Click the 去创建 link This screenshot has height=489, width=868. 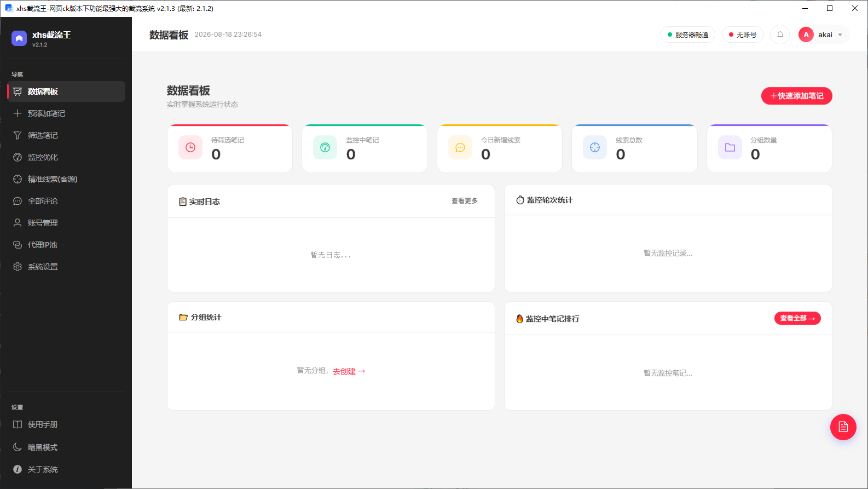(x=349, y=371)
